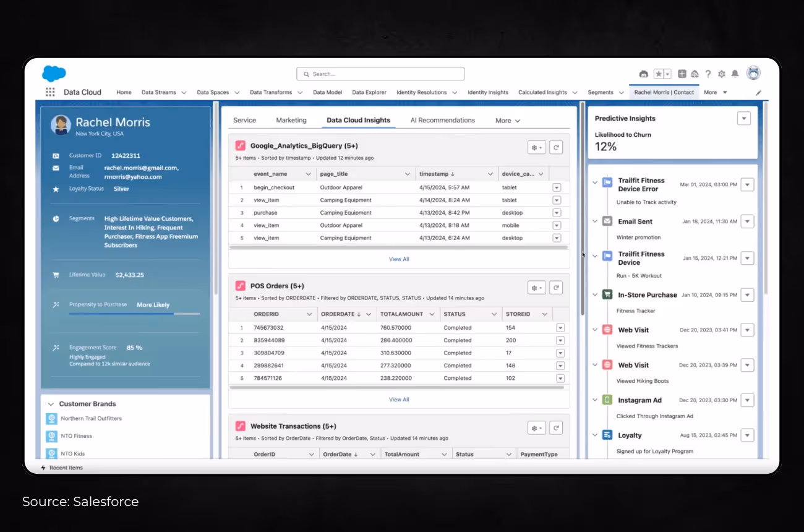Viewport: 804px width, 532px height.
Task: Open POS Orders list settings gear
Action: [536, 288]
